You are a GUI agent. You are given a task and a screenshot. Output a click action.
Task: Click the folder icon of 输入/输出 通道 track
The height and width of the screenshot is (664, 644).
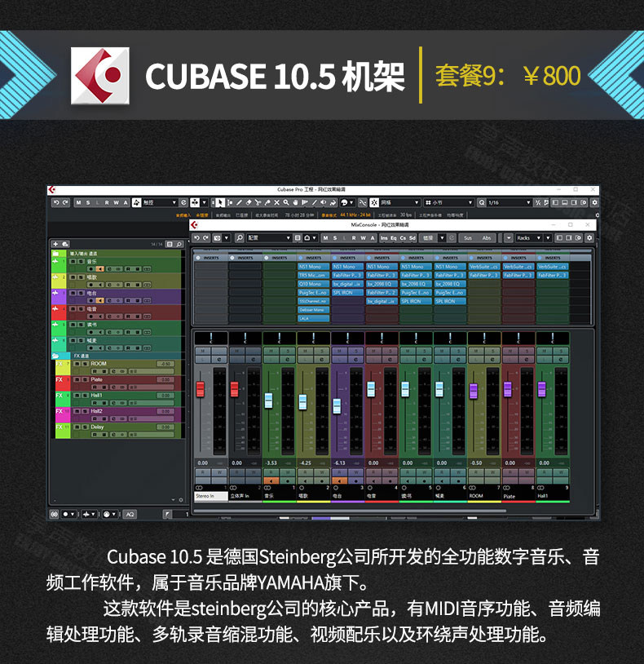tap(56, 253)
